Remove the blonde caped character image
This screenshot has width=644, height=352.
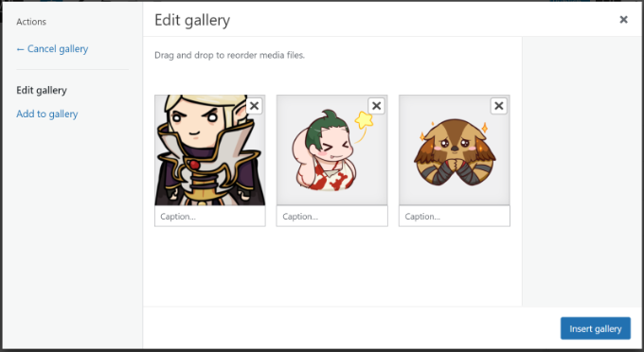[254, 106]
